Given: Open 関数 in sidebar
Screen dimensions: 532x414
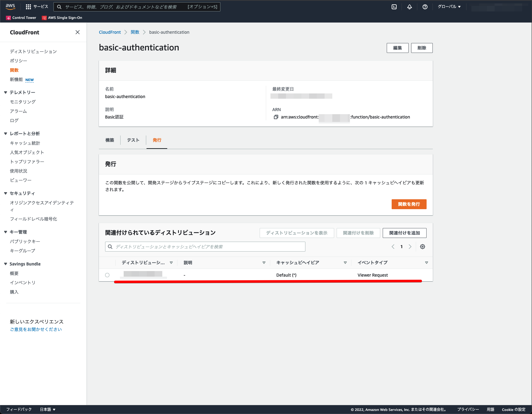Looking at the screenshot, I should tap(14, 70).
